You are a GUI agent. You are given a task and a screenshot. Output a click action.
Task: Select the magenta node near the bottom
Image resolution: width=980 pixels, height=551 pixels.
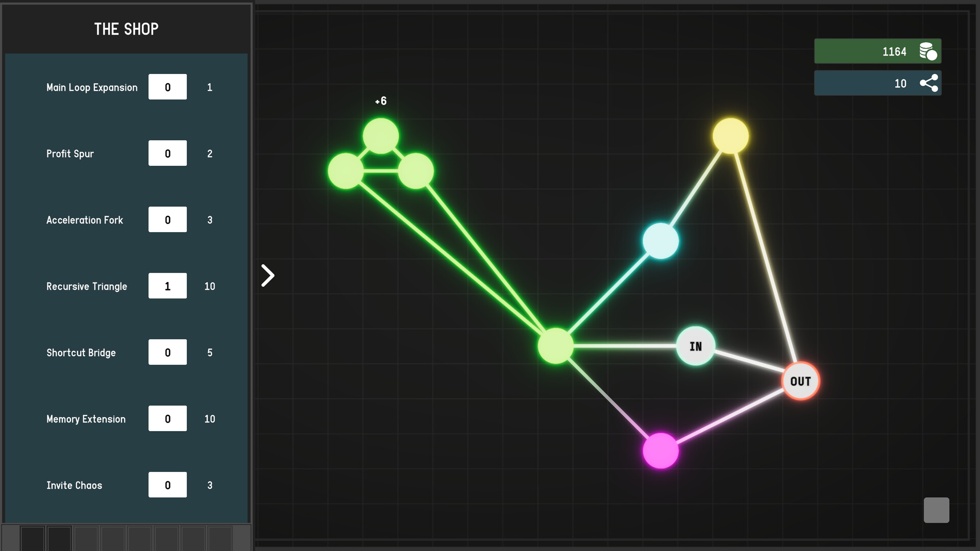pos(661,450)
